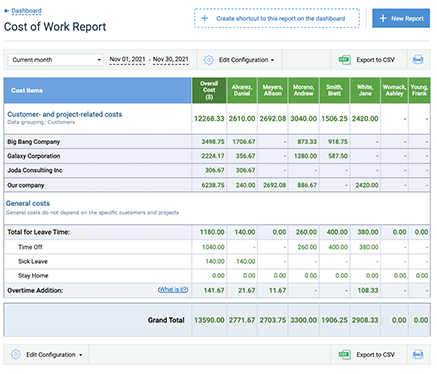Click White, Jane grand total 2908.33
437x374 pixels.
(365, 320)
